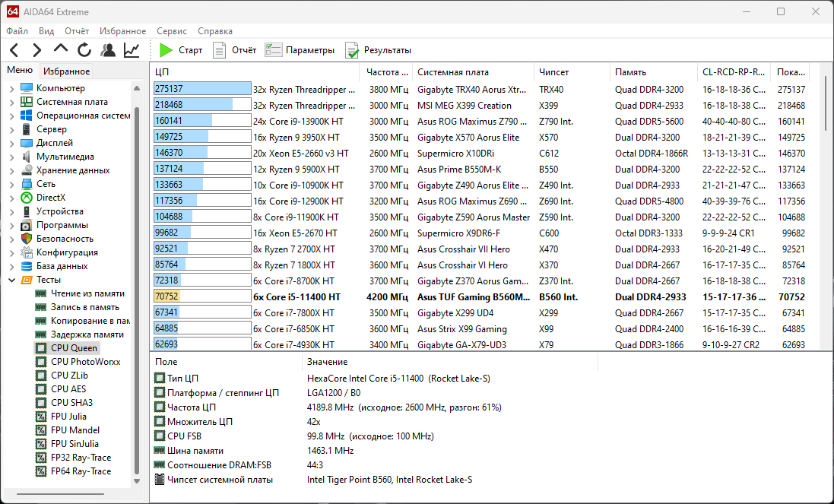Viewport: 834px width, 504px height.
Task: Switch to the Избранное sidebar tab
Action: point(66,71)
